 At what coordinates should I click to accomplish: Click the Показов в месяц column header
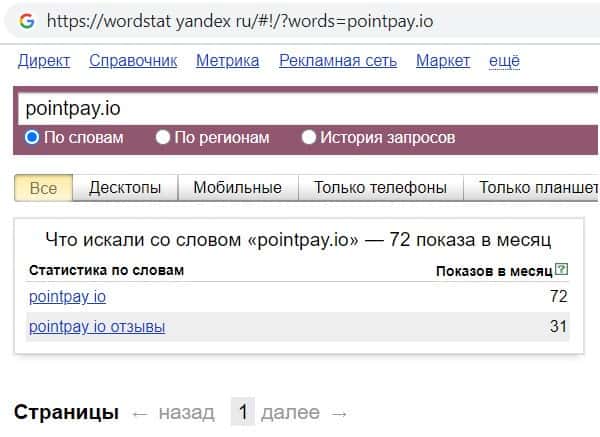(494, 271)
